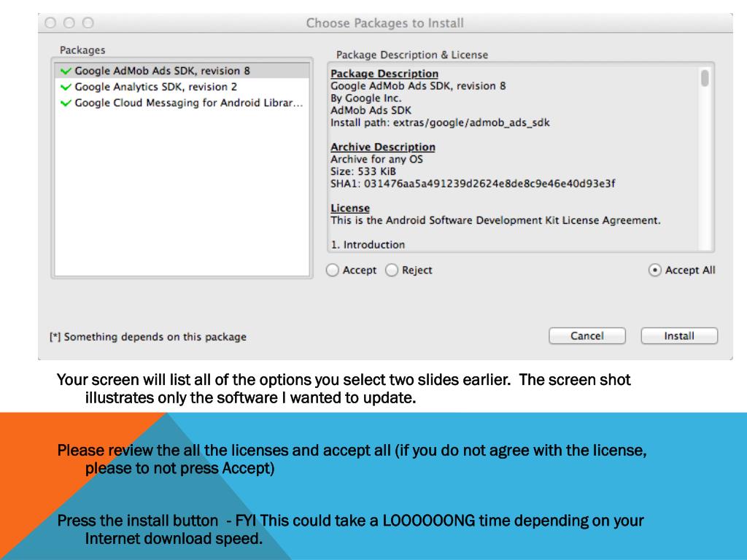Select Google AdMob Ads SDK, revision 8 package
The height and width of the screenshot is (560, 747).
182,71
